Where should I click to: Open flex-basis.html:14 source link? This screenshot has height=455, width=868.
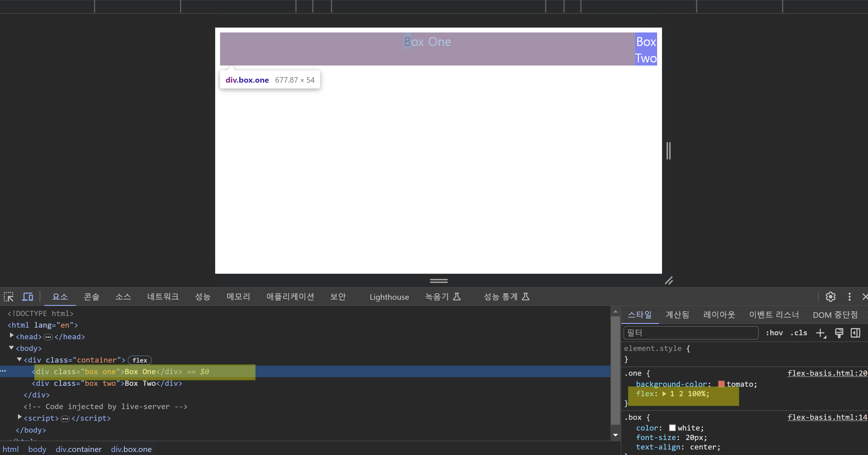827,417
